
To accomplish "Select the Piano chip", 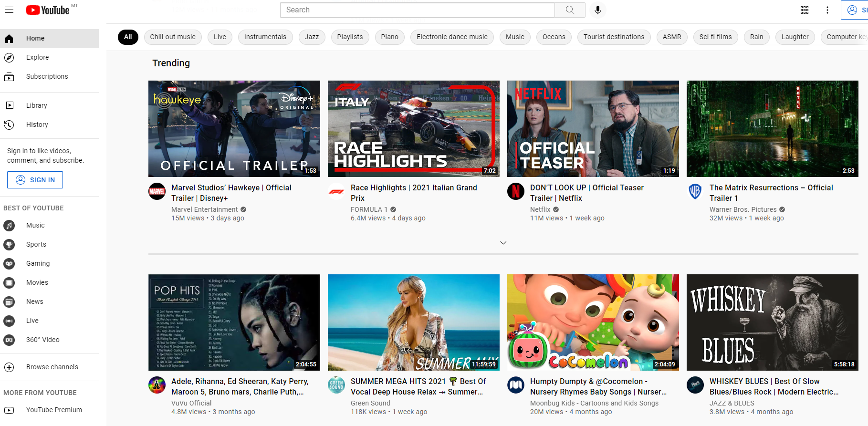I will (389, 37).
